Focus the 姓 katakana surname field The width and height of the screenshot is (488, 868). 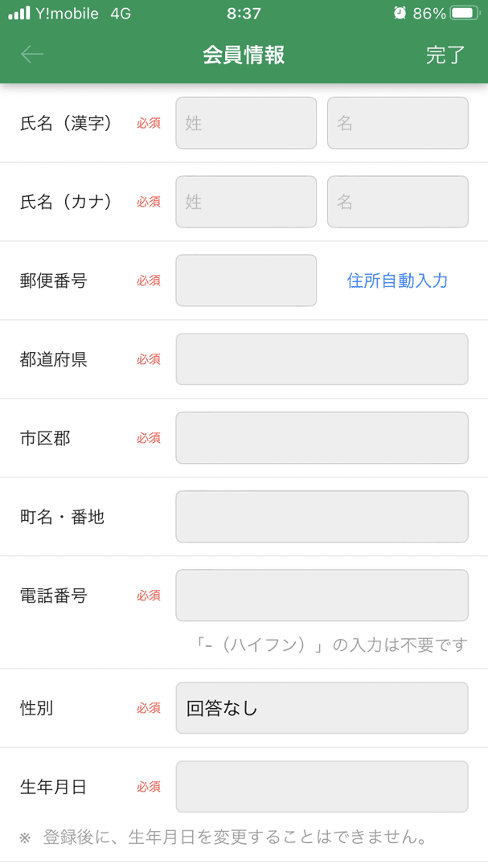(245, 202)
